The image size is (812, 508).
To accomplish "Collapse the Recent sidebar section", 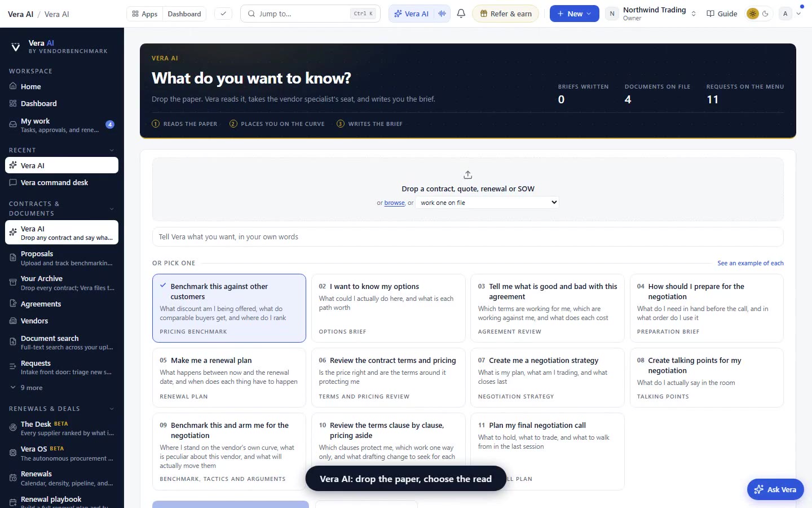I will click(112, 150).
